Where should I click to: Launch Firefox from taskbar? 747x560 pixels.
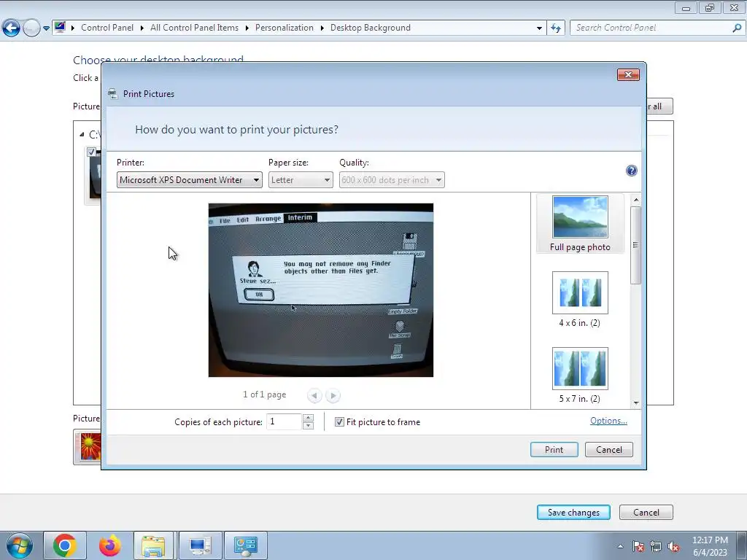(110, 545)
